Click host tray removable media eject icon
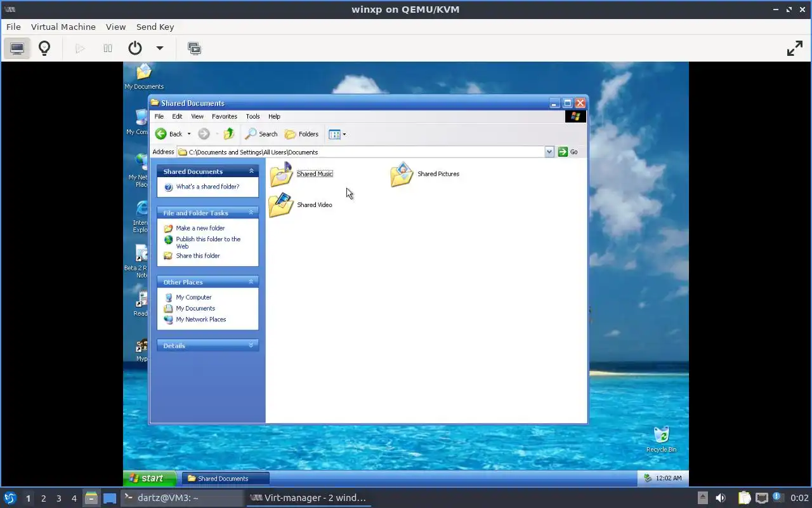812x508 pixels. [x=702, y=498]
